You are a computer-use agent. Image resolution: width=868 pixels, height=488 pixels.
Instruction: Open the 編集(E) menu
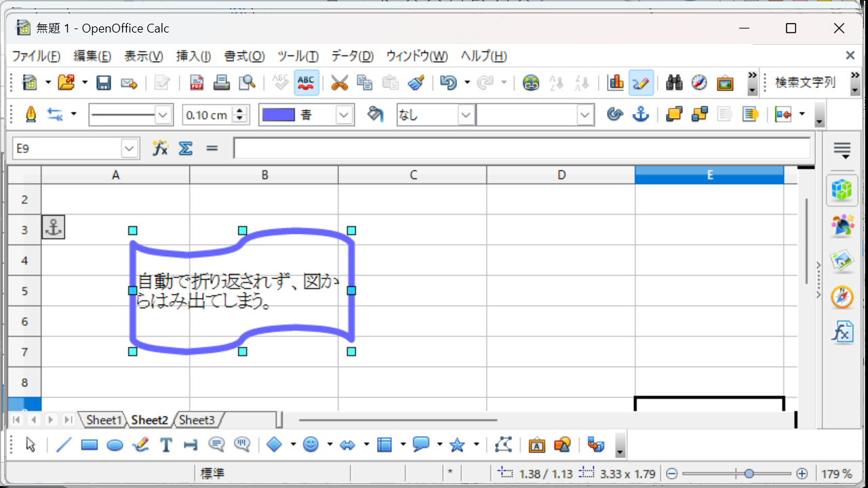[x=92, y=56]
